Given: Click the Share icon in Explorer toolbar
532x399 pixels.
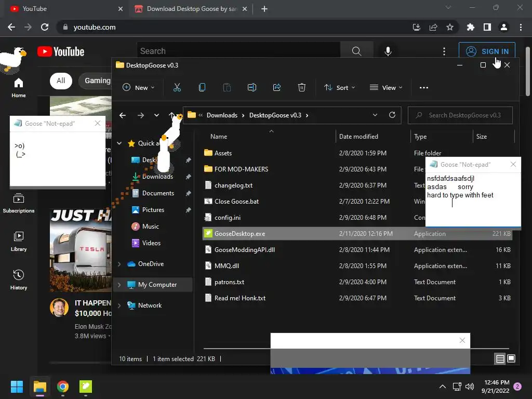Looking at the screenshot, I should (x=277, y=87).
